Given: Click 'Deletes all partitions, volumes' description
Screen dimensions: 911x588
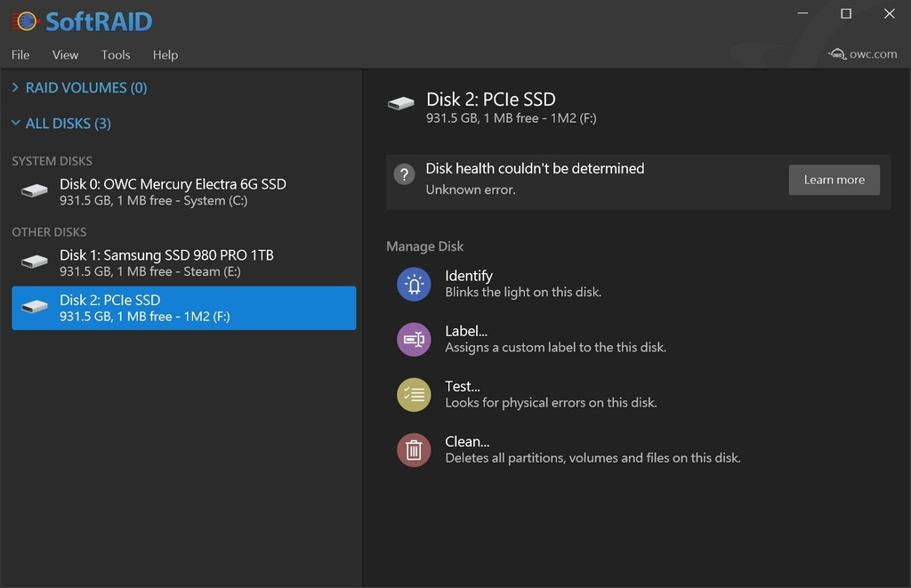Looking at the screenshot, I should tap(593, 458).
